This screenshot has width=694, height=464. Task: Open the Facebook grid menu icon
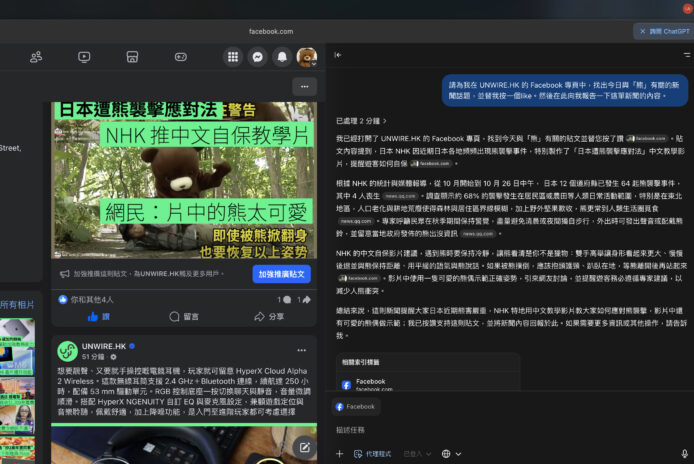pyautogui.click(x=233, y=57)
